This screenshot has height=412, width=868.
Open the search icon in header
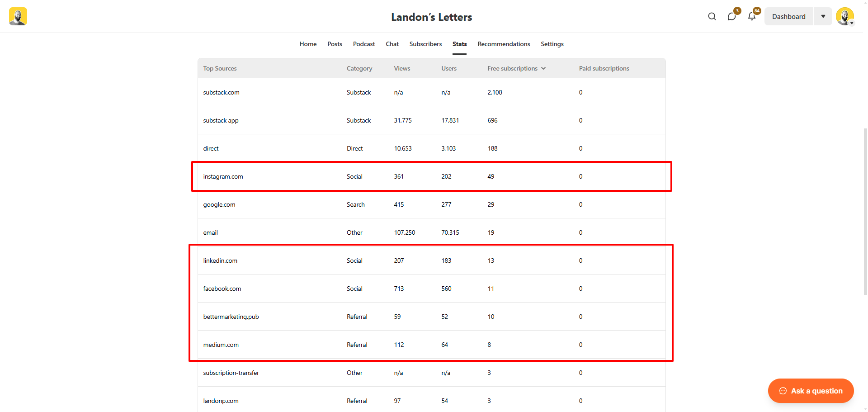point(712,16)
